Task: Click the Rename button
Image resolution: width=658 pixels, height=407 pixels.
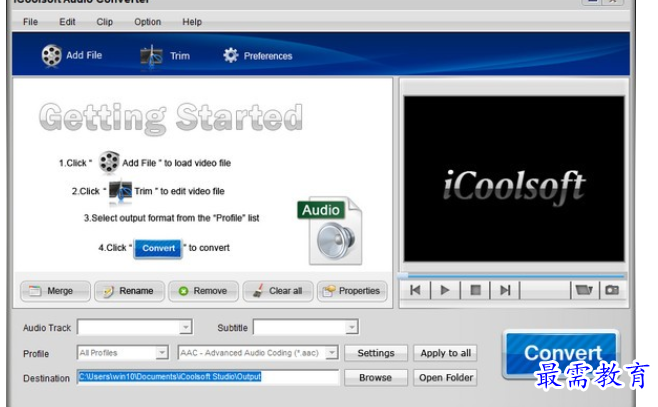Action: pyautogui.click(x=129, y=291)
